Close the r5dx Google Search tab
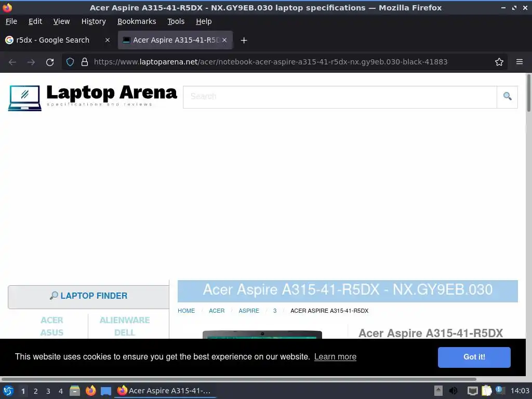The image size is (532, 399). (107, 40)
